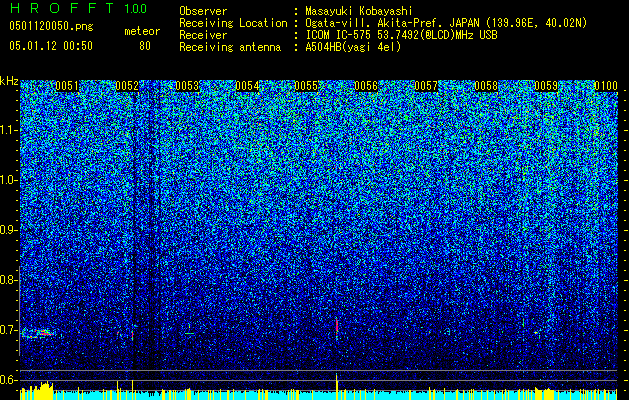Click the time marker 0053
Screen dimensions: 629x400
click(x=187, y=86)
